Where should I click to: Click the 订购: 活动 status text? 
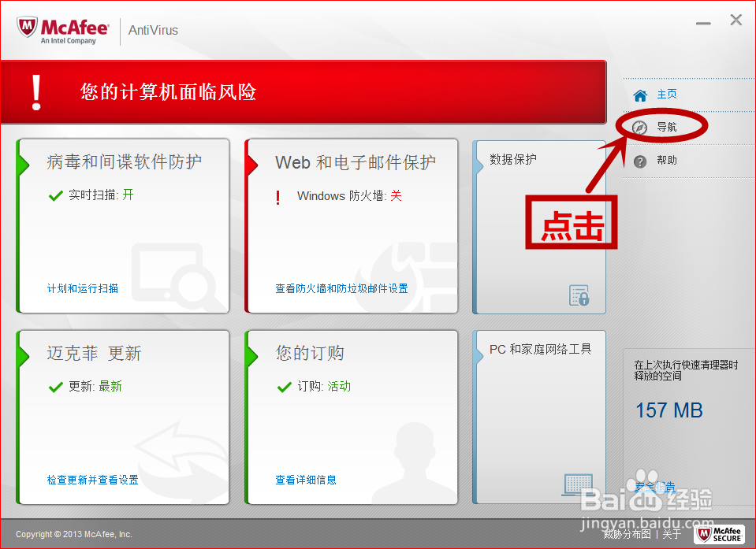324,386
